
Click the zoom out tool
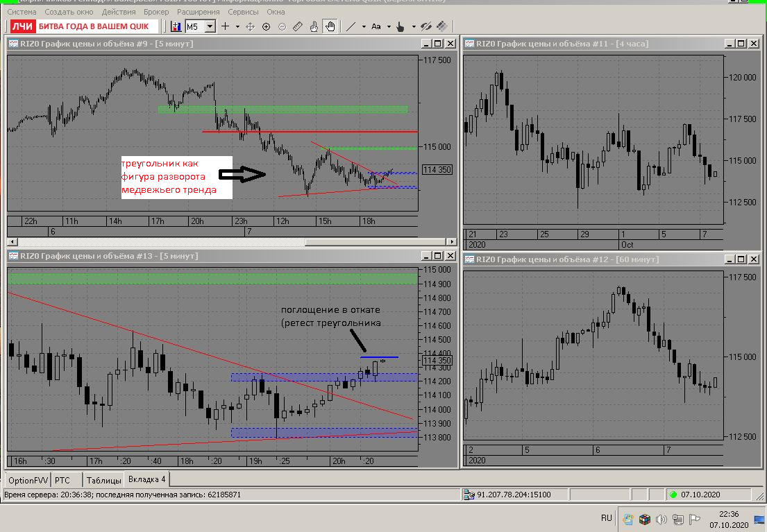pyautogui.click(x=283, y=26)
